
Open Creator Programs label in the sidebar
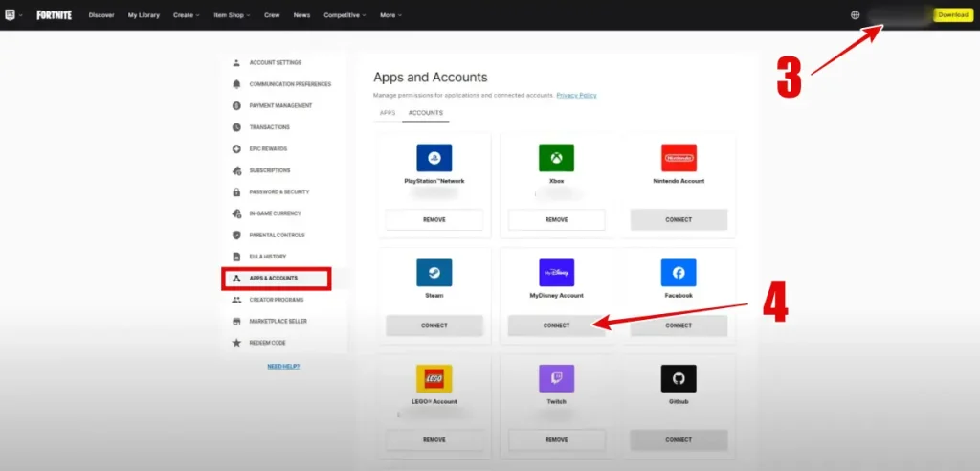point(276,300)
